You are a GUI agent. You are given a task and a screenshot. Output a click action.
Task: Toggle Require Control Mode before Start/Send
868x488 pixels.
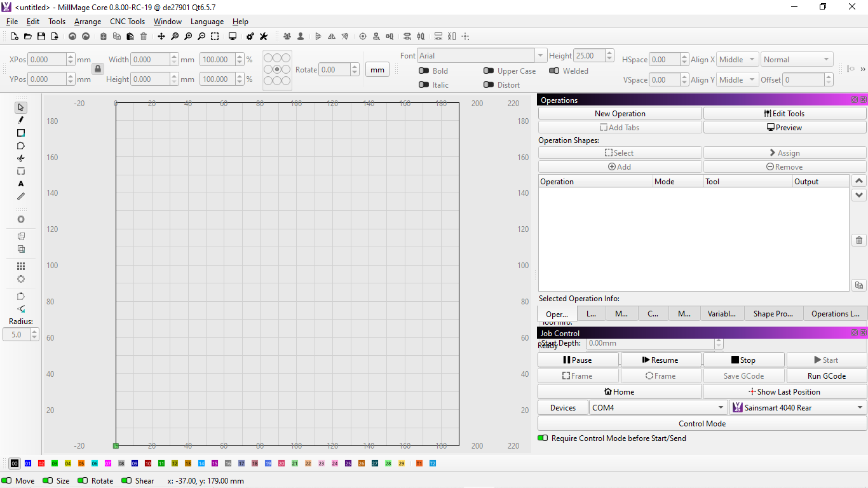(543, 438)
